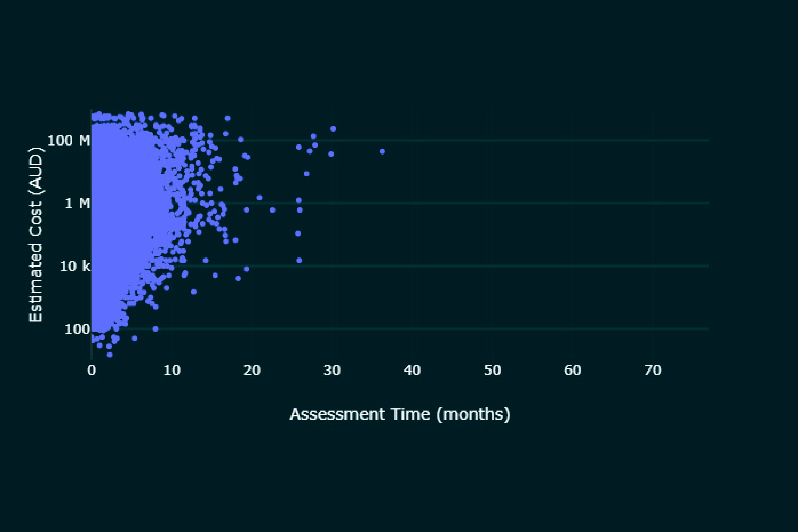Image resolution: width=798 pixels, height=532 pixels.
Task: Select the isolated point on the 100 gridline
Action: pyautogui.click(x=155, y=329)
